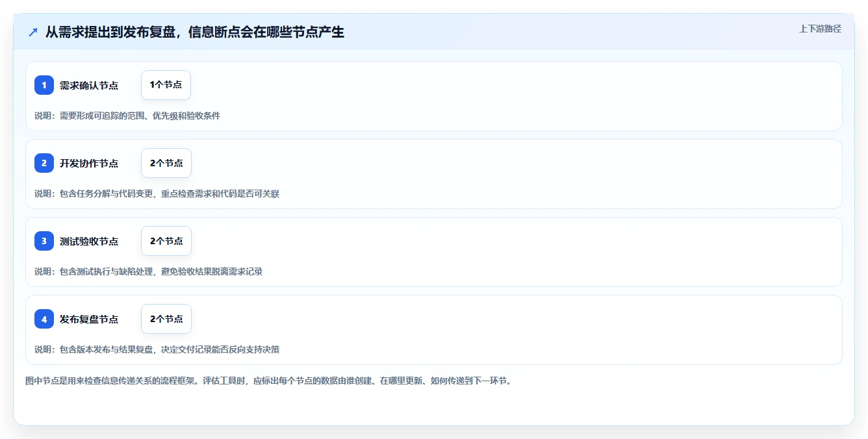Click the step 1 number badge
This screenshot has height=439, width=868.
[x=44, y=85]
